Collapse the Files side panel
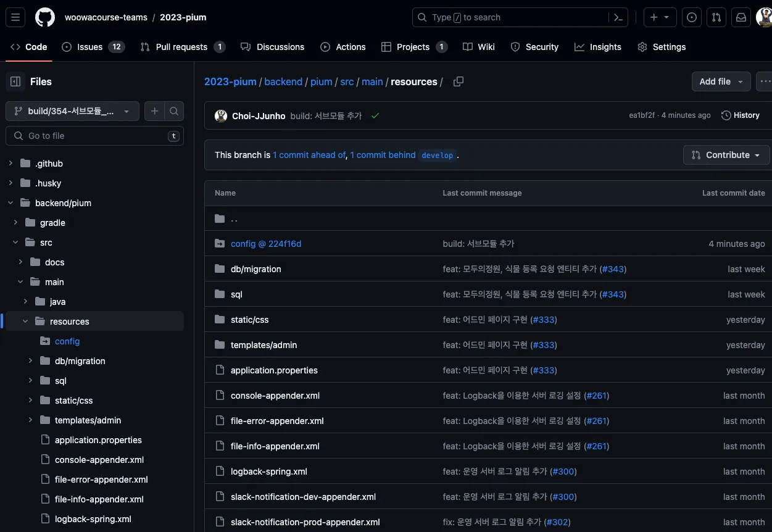772x532 pixels. [x=15, y=81]
